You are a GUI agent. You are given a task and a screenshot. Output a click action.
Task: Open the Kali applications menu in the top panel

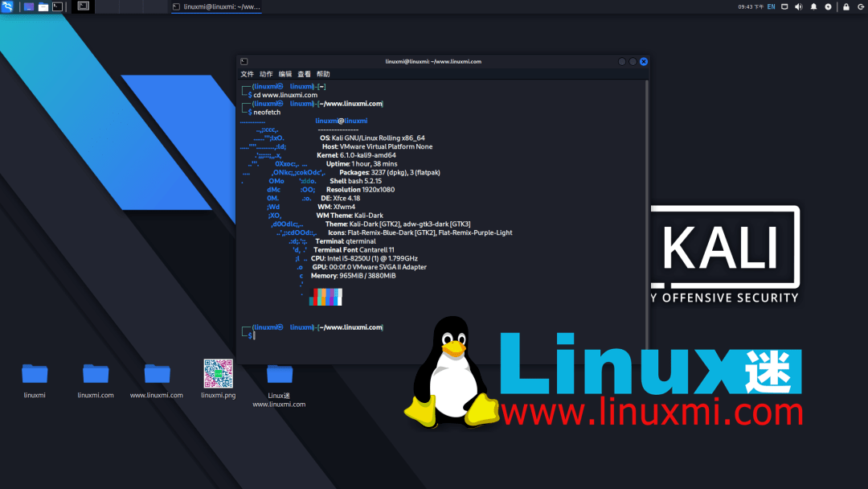(x=7, y=7)
